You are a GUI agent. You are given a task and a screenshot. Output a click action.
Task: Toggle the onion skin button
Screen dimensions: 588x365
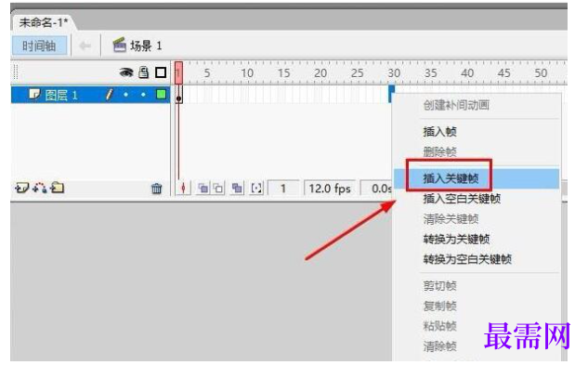pos(203,188)
